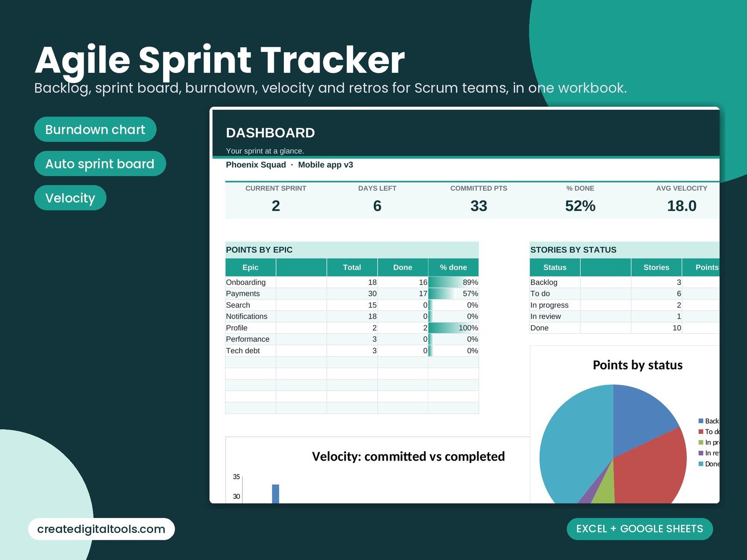Screen dimensions: 747x560
Task: Click the stories count 10 for Done
Action: click(656, 328)
